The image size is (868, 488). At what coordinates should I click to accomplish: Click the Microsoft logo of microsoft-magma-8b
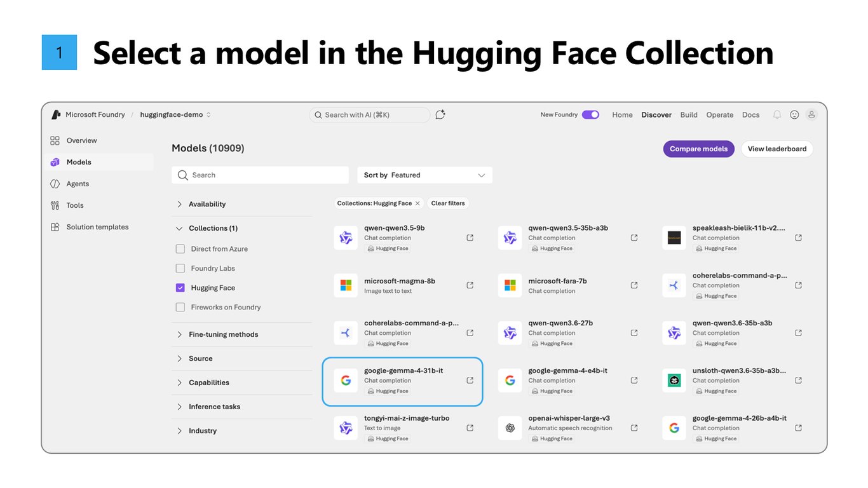pos(346,285)
